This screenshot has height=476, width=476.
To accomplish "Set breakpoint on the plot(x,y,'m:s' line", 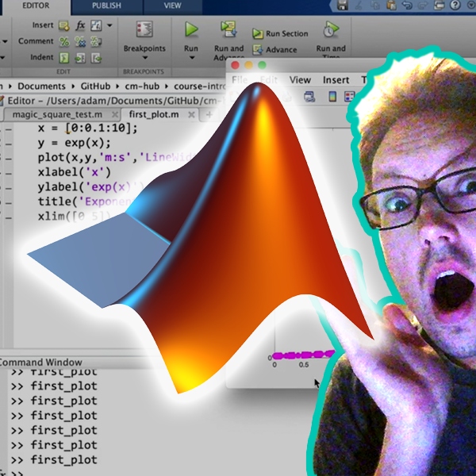I will pyautogui.click(x=9, y=159).
